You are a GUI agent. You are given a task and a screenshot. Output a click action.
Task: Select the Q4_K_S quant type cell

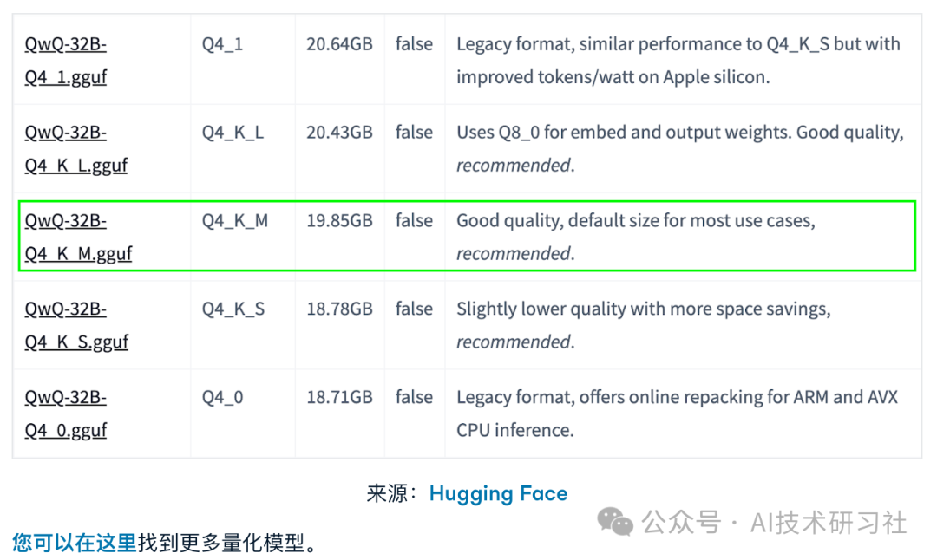coord(233,309)
